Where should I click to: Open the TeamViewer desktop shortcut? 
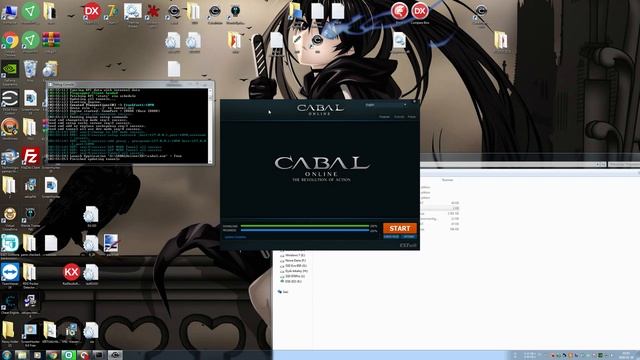(x=10, y=273)
